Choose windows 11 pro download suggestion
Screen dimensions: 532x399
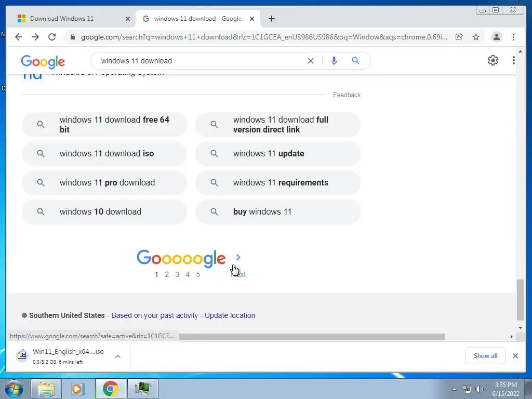tap(104, 182)
